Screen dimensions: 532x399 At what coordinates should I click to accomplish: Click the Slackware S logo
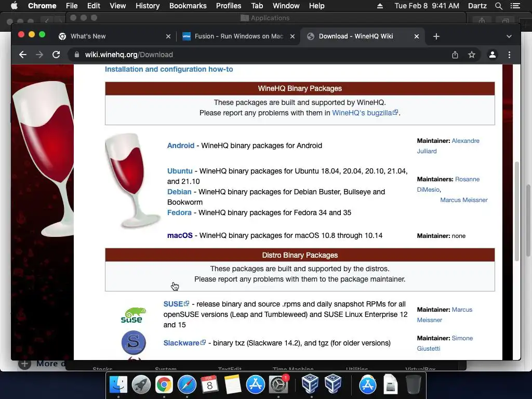click(134, 343)
